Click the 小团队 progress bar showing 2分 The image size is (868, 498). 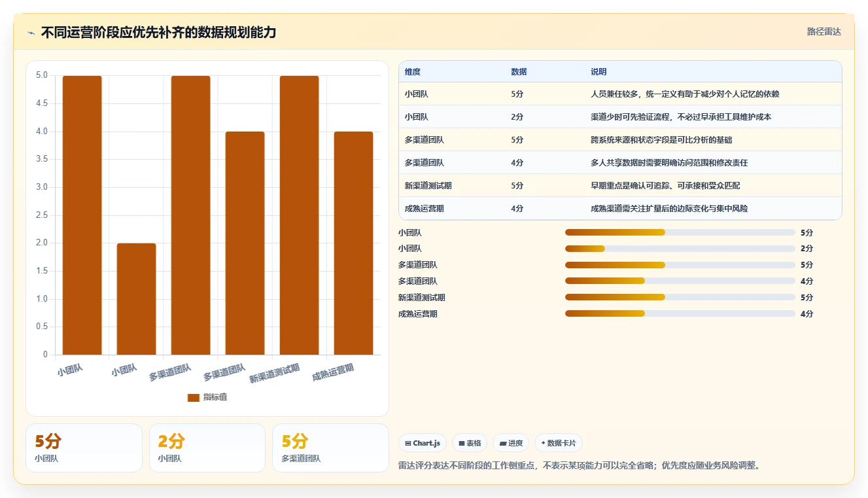[x=680, y=249]
